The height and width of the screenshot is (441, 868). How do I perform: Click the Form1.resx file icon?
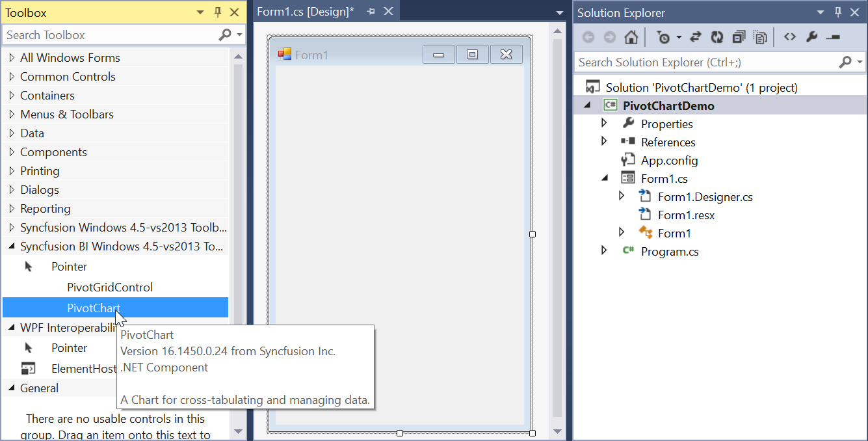click(645, 214)
